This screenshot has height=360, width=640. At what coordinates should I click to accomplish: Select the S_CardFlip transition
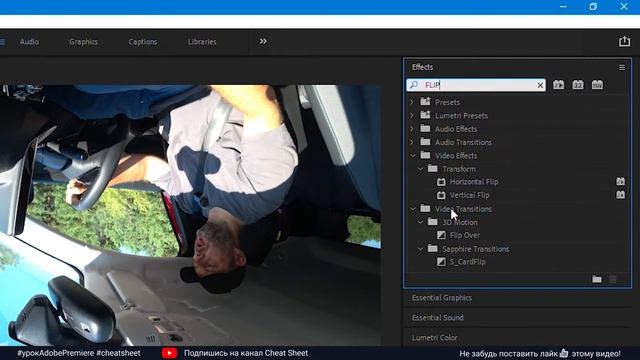[x=467, y=262]
